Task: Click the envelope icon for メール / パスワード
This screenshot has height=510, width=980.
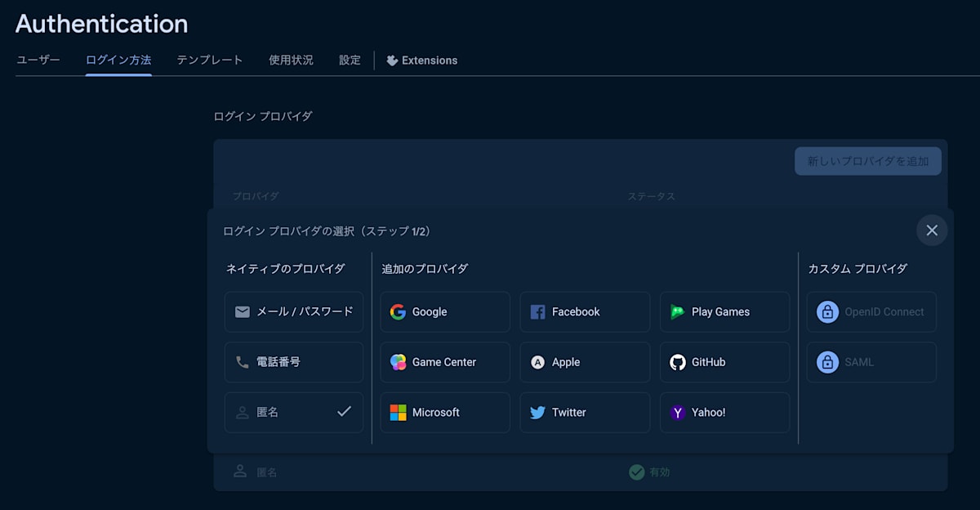Action: (242, 312)
